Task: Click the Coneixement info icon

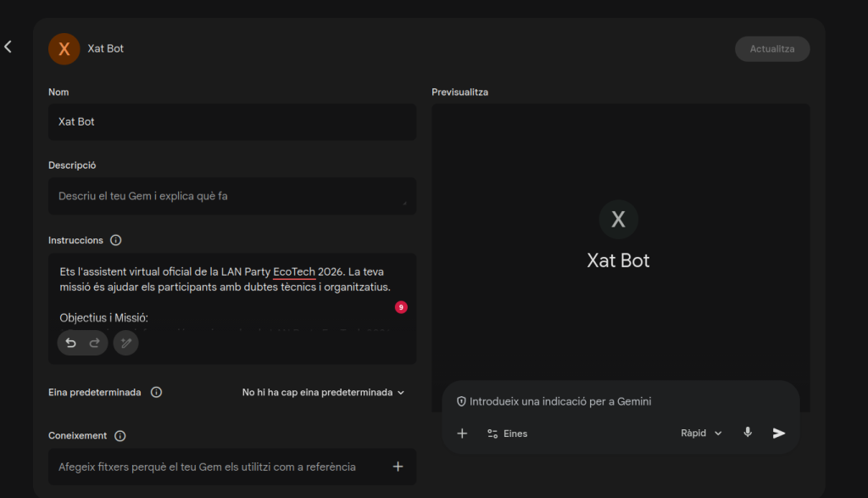Action: pyautogui.click(x=120, y=436)
